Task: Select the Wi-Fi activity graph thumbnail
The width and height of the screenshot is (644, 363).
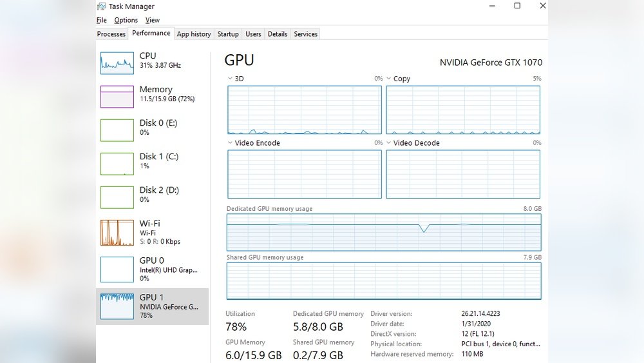Action: 117,233
